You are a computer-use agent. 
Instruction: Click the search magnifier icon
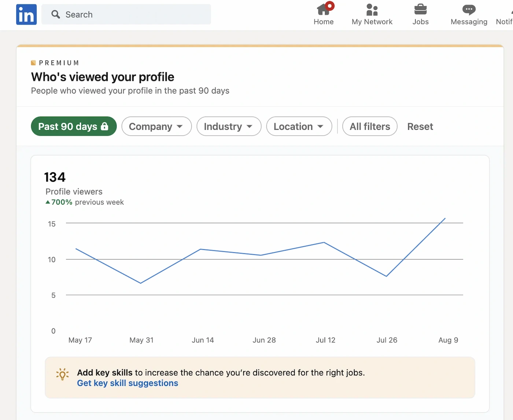coord(56,14)
